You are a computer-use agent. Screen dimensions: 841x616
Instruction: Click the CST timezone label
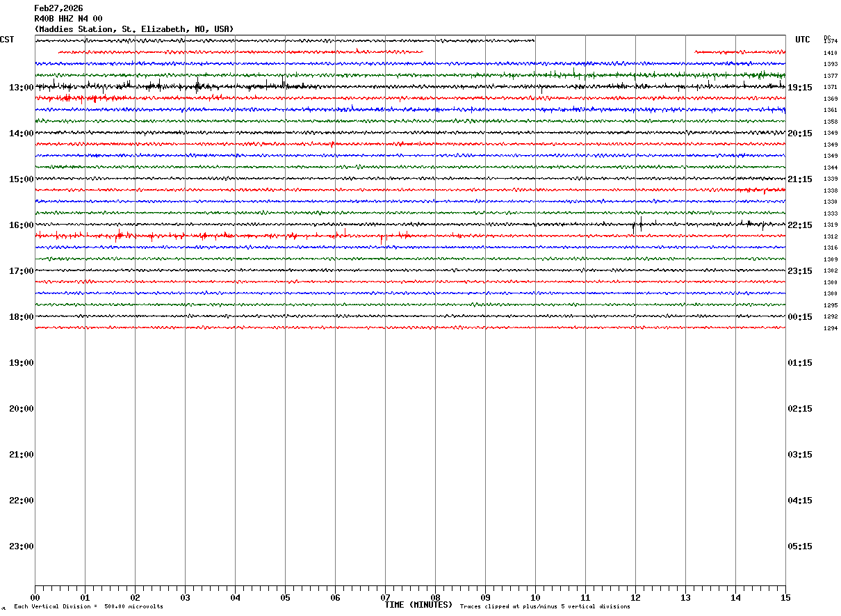(x=7, y=40)
